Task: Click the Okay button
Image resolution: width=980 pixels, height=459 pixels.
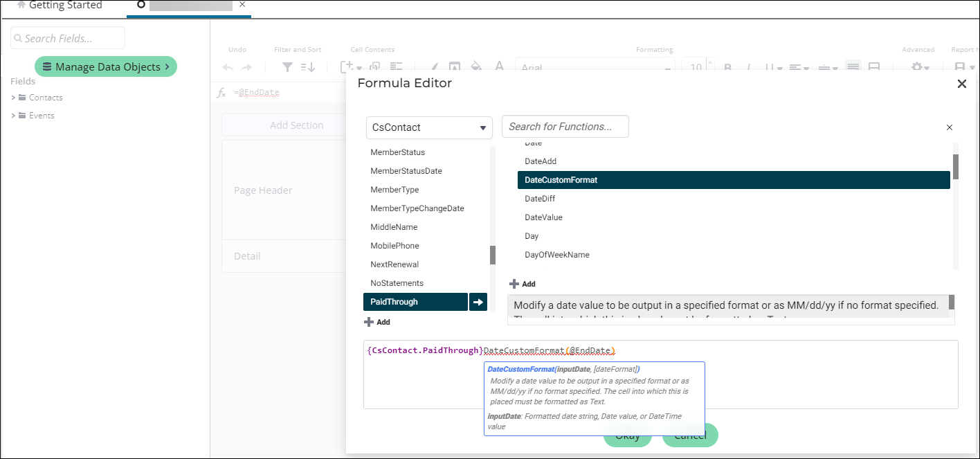Action: point(627,435)
